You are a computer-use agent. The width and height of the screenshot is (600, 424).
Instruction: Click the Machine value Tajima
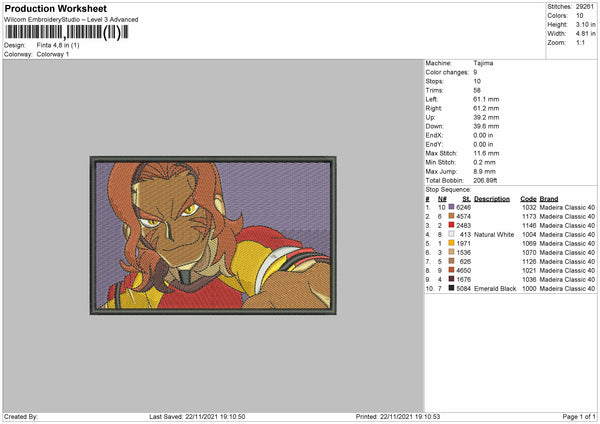pyautogui.click(x=483, y=63)
